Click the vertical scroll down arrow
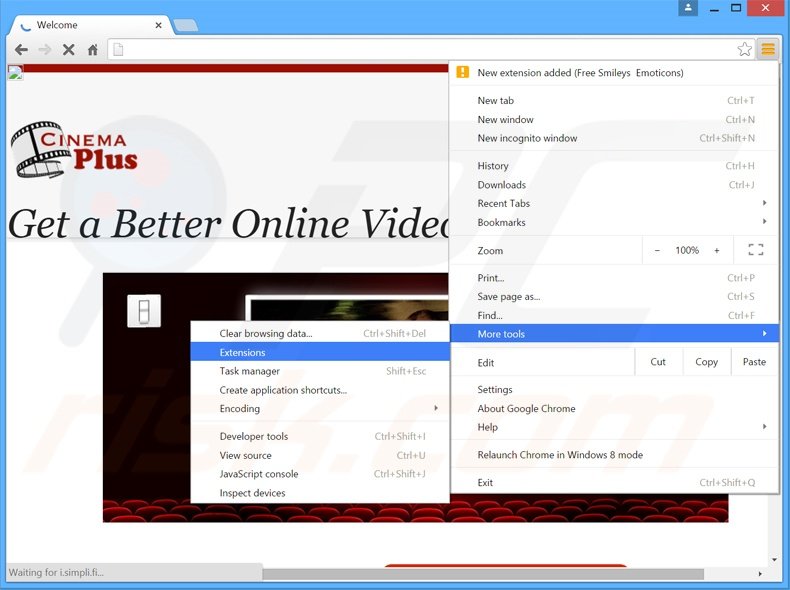 point(774,560)
